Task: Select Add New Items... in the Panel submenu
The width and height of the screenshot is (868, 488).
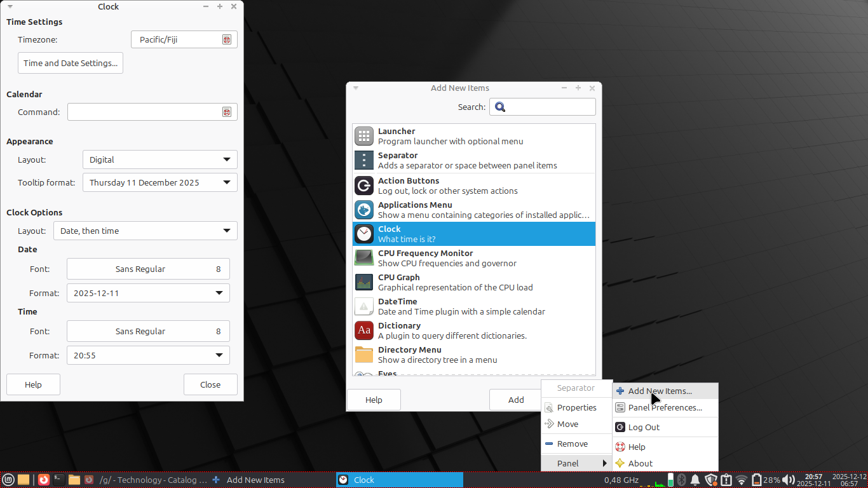Action: pyautogui.click(x=665, y=391)
